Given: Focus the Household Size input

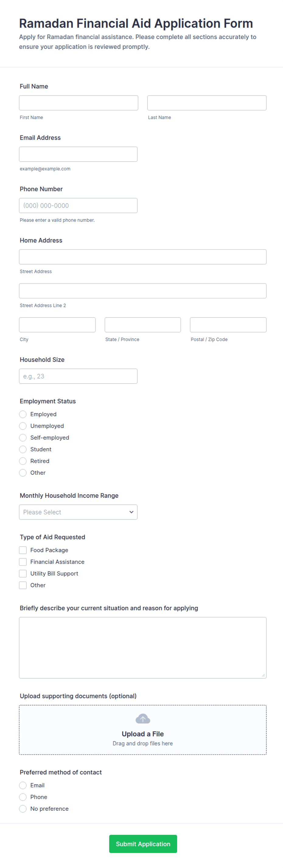Looking at the screenshot, I should tap(78, 376).
